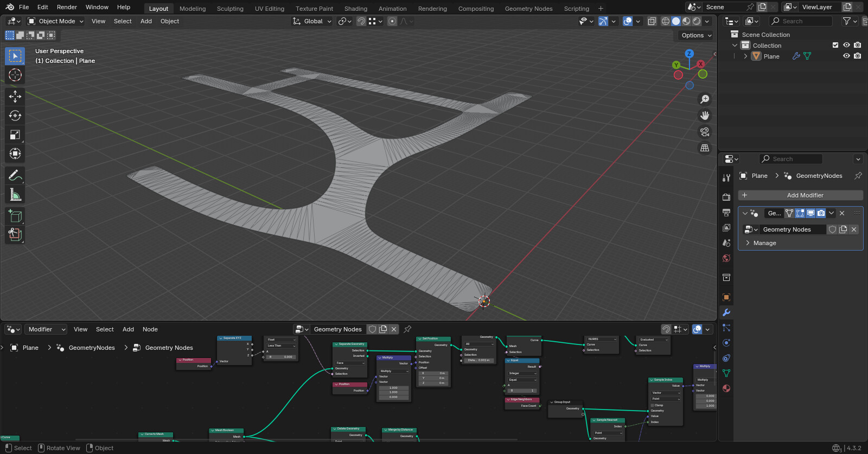Open the Render properties tab

click(x=726, y=197)
